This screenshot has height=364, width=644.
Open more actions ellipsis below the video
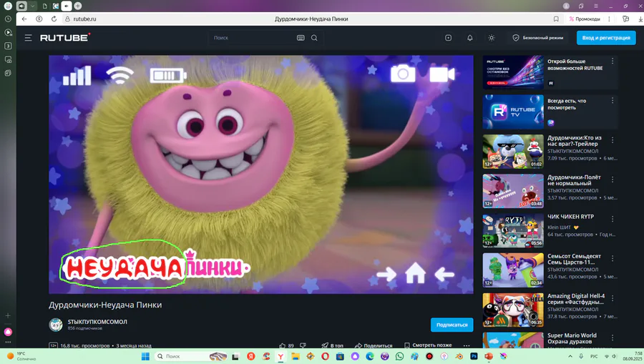click(x=467, y=345)
